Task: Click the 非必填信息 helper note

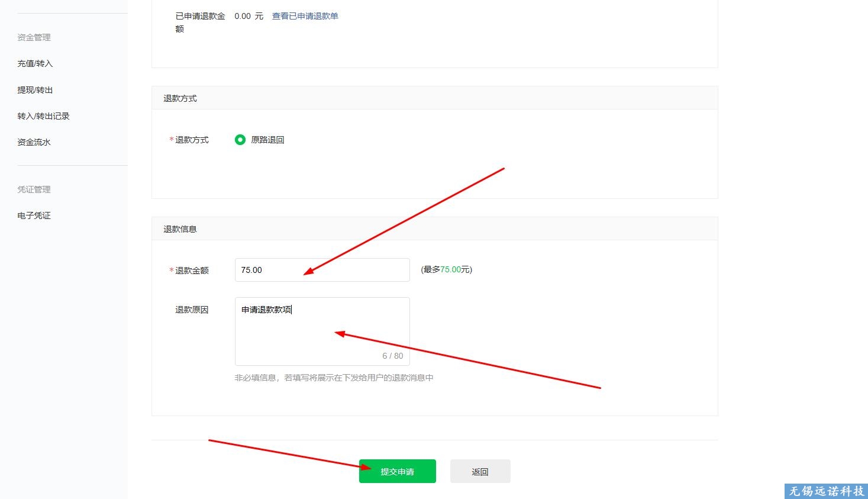Action: [334, 378]
